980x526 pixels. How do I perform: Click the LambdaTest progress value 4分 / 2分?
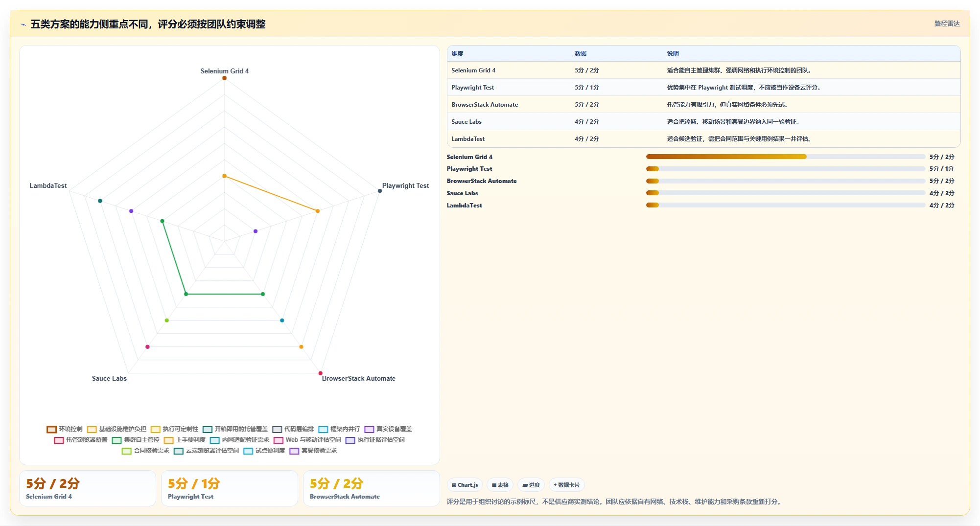tap(942, 206)
